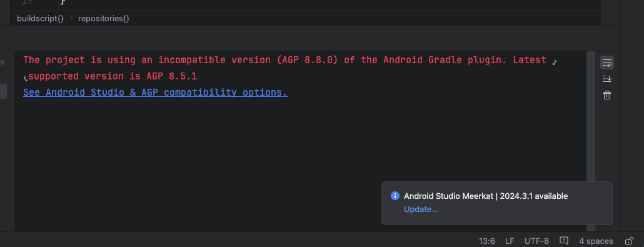Viewport: 644px width, 247px height.
Task: Select the repositories{} breadcrumb
Action: click(104, 19)
